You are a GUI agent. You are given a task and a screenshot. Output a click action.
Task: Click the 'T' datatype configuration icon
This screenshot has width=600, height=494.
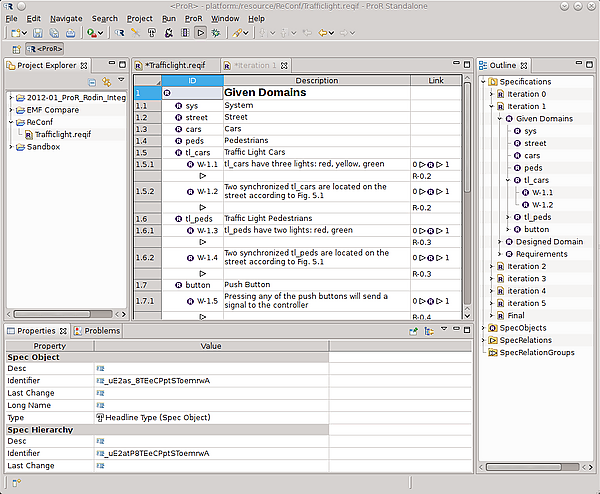152,33
